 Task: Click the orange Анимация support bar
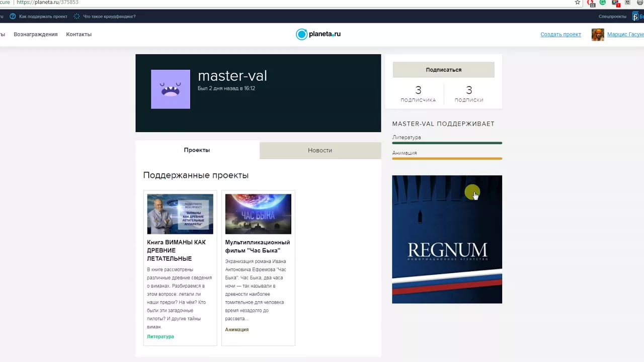[x=447, y=159]
